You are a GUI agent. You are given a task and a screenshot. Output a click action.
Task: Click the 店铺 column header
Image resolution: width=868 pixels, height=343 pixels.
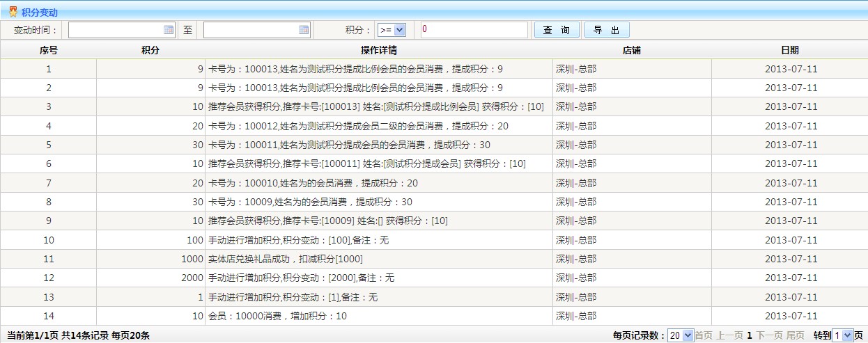point(632,50)
